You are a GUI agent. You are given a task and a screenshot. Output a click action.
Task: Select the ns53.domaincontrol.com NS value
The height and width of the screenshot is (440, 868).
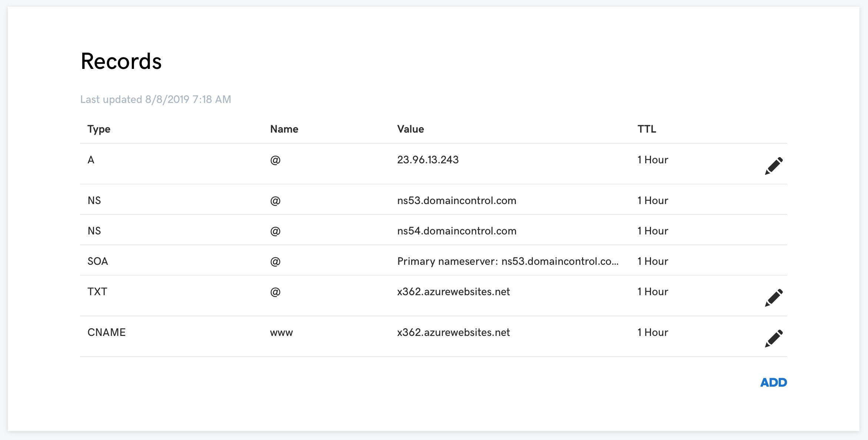coord(457,200)
